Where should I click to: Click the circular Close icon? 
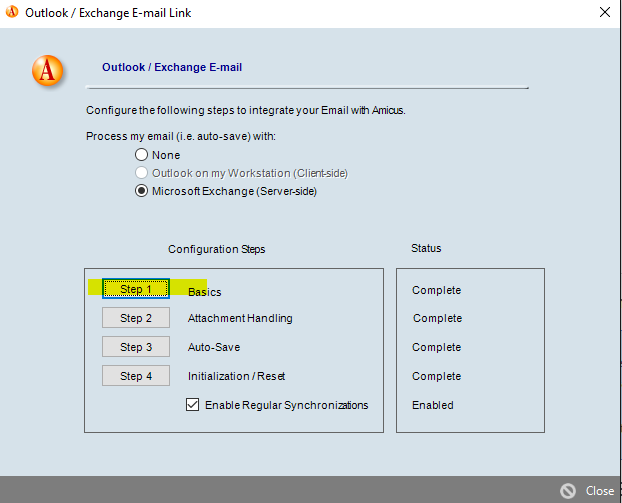(568, 491)
